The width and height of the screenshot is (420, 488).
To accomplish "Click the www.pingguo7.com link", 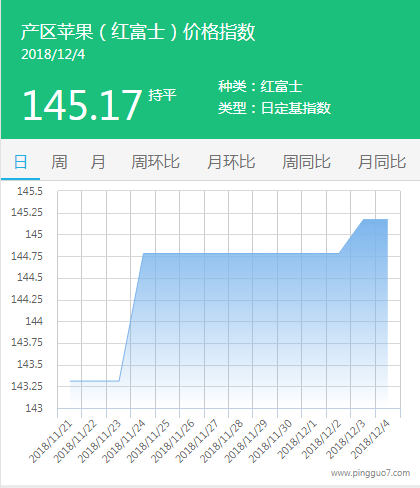I will [x=370, y=473].
